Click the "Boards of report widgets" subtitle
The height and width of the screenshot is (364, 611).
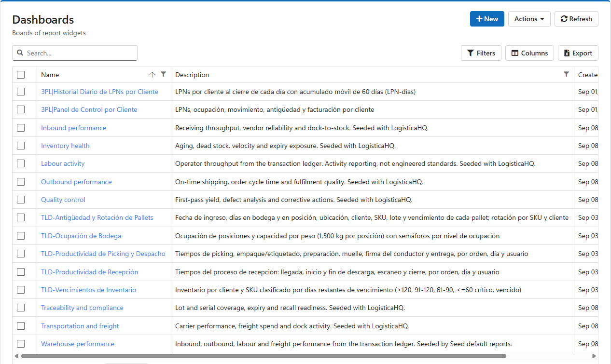click(x=49, y=33)
